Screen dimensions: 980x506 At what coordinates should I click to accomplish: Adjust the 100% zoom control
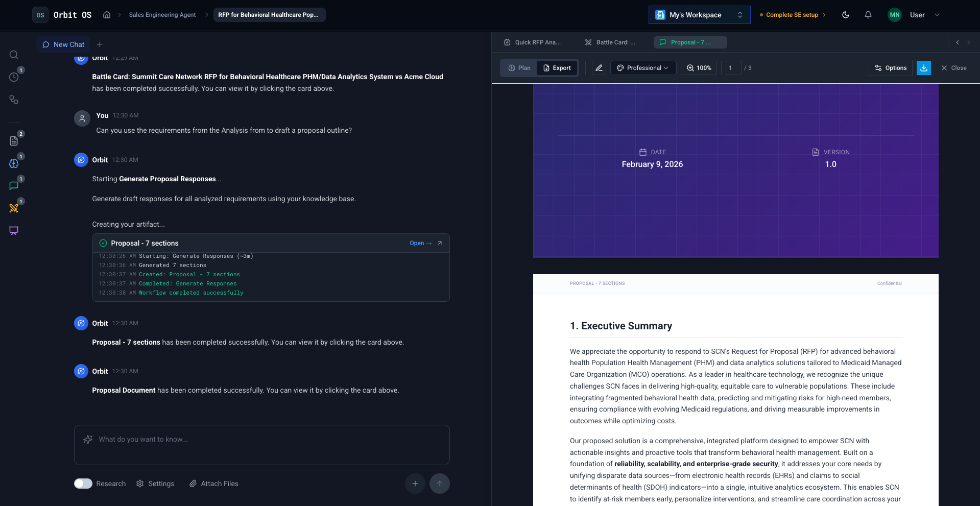(698, 67)
